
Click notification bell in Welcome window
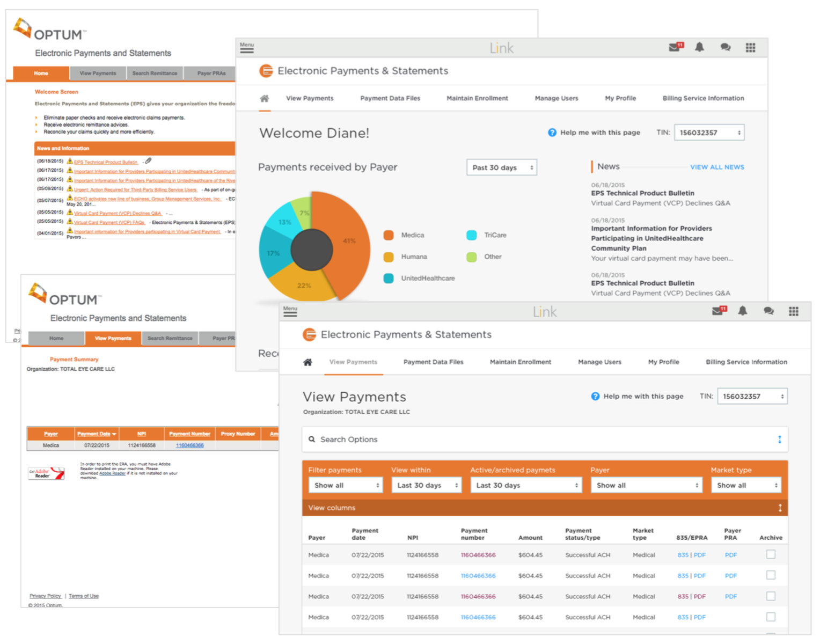pos(699,47)
